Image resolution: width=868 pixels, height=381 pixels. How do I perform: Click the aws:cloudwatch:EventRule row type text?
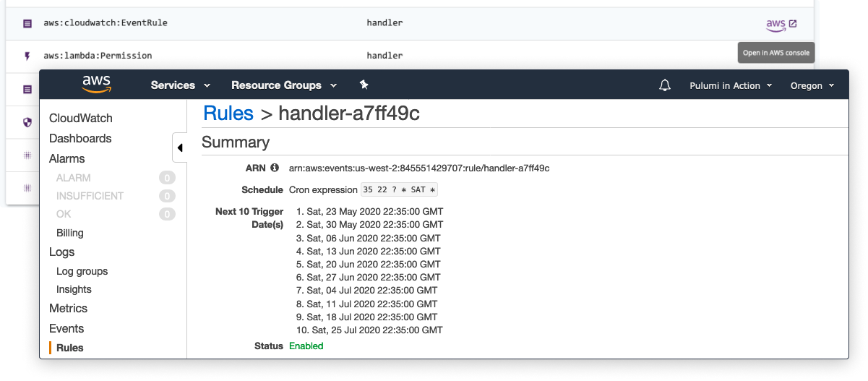(x=106, y=23)
